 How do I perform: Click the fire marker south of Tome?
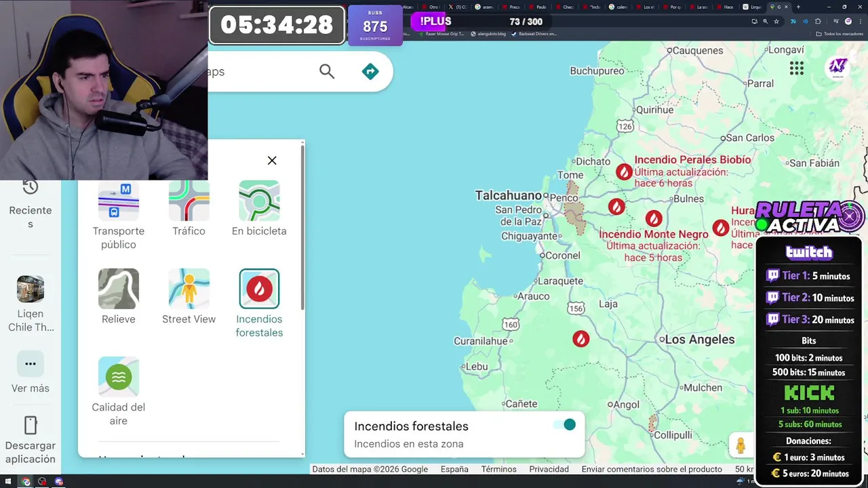[x=616, y=206]
